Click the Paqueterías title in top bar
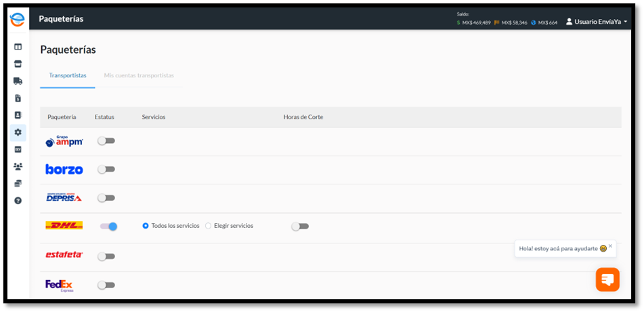This screenshot has width=644, height=312. (x=61, y=19)
